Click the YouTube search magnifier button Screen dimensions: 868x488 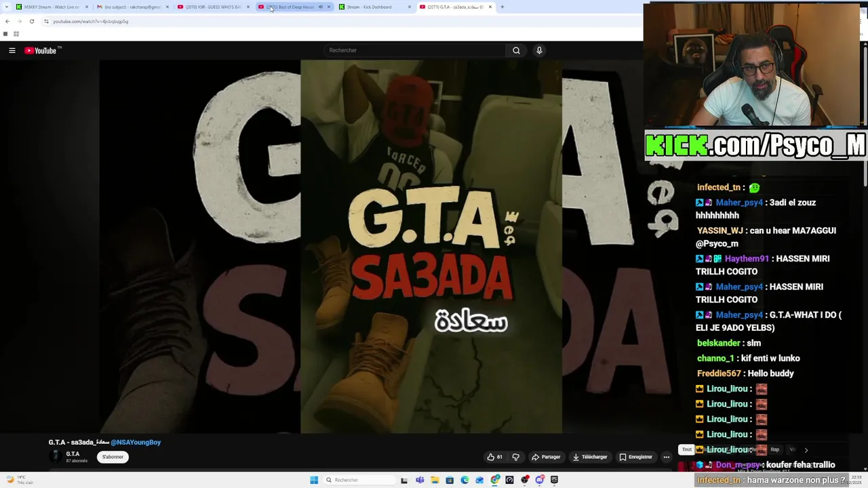point(516,50)
